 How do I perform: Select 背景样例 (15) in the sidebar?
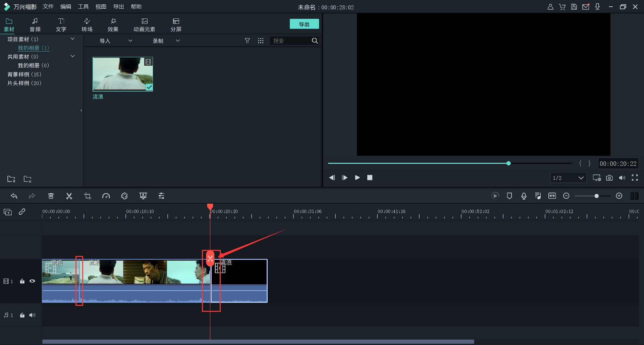(x=24, y=74)
